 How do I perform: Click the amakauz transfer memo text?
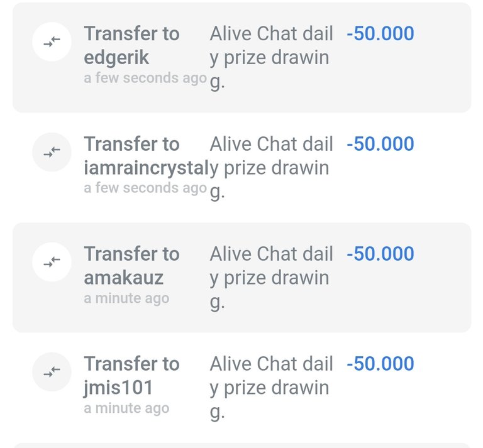tap(272, 278)
